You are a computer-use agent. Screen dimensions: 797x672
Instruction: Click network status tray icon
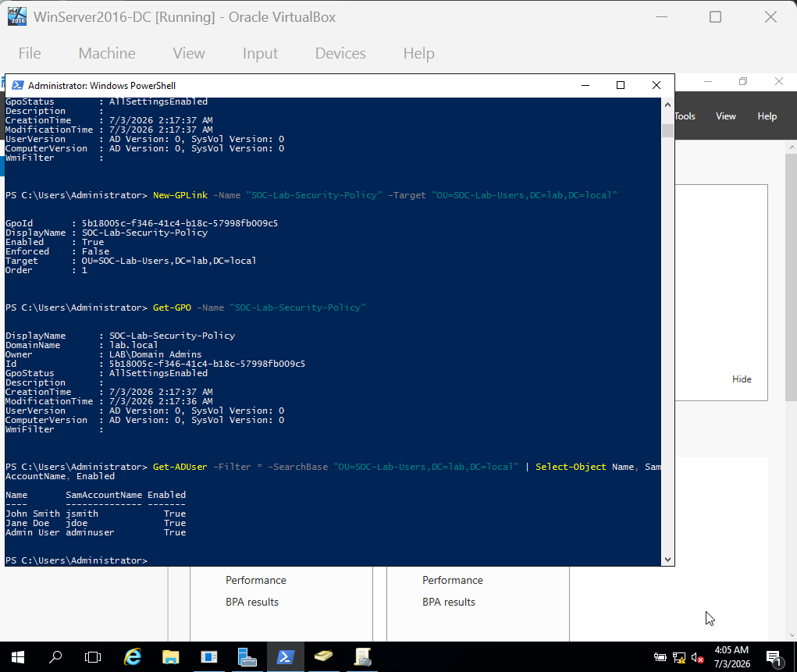(x=678, y=658)
